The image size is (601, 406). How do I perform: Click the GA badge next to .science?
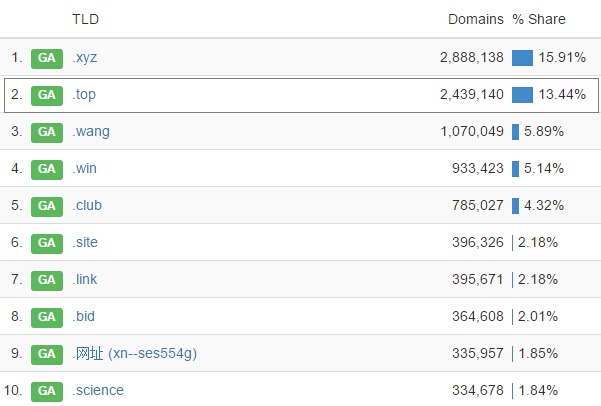click(x=47, y=391)
